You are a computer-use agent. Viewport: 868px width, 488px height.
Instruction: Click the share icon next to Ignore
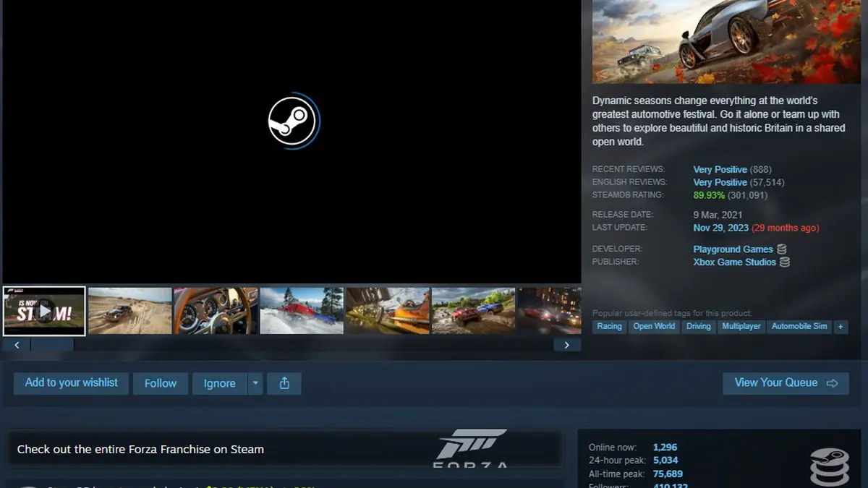[x=284, y=383]
